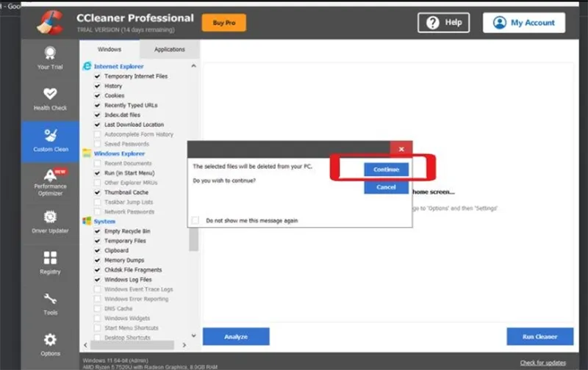The width and height of the screenshot is (588, 370).
Task: Check Network Passwords
Action: [97, 211]
